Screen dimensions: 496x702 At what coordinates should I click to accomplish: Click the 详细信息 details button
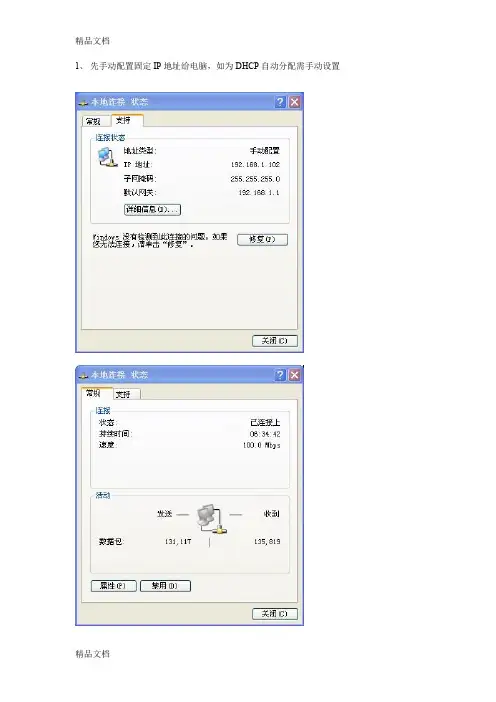(x=152, y=210)
